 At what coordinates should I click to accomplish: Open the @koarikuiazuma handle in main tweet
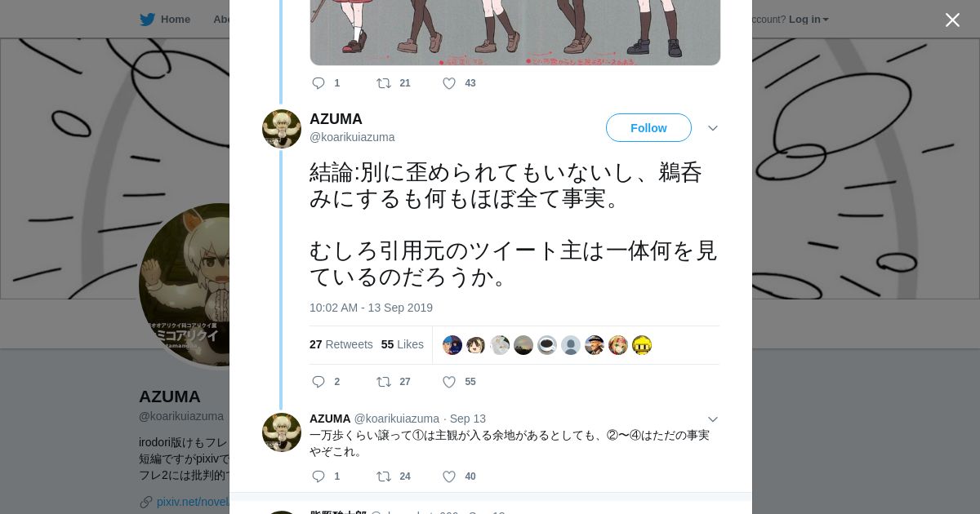352,137
